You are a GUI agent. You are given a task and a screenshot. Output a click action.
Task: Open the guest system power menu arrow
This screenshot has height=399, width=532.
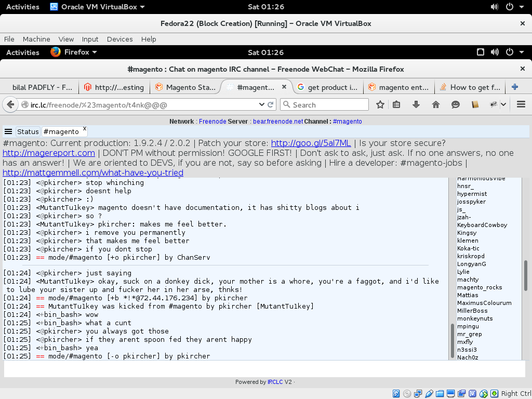coord(522,52)
